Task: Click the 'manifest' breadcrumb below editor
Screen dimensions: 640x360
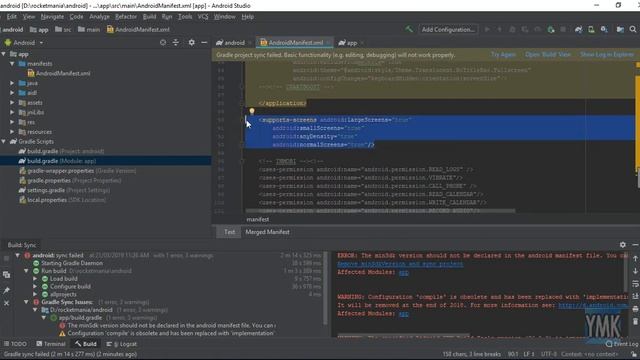Action: click(x=258, y=220)
